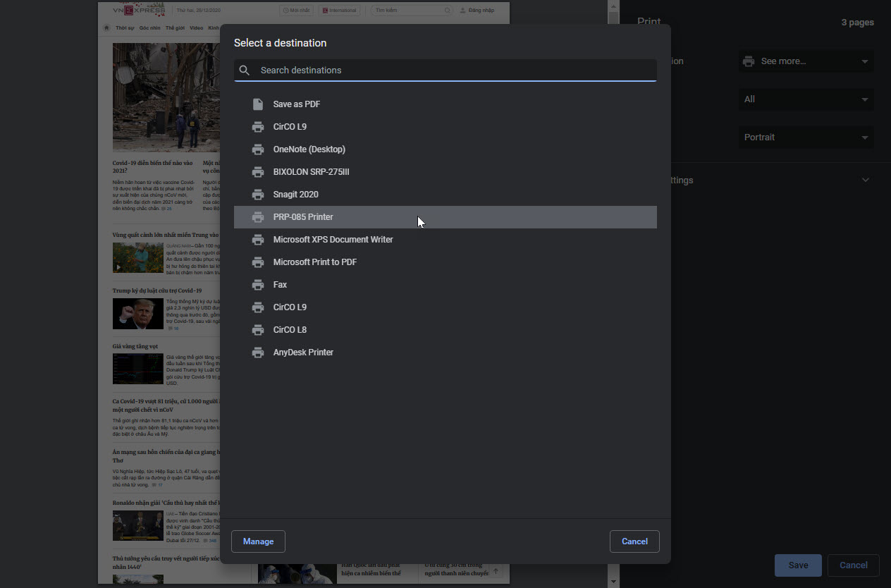
Task: Click the printer icon beside Microsoft XPS Document Writer
Action: (258, 240)
